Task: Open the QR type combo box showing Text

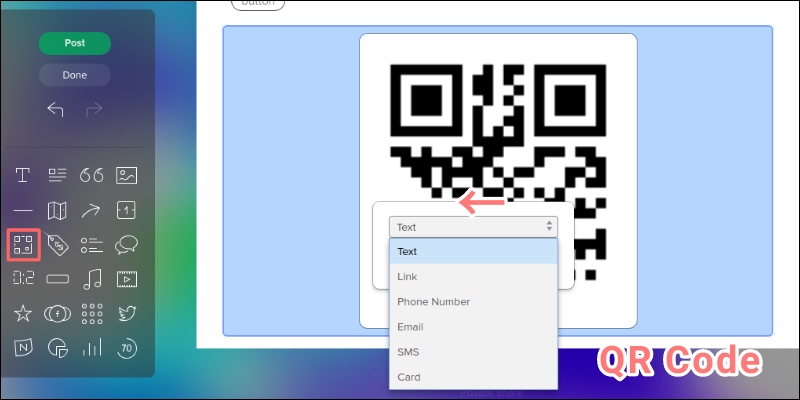Action: [473, 227]
